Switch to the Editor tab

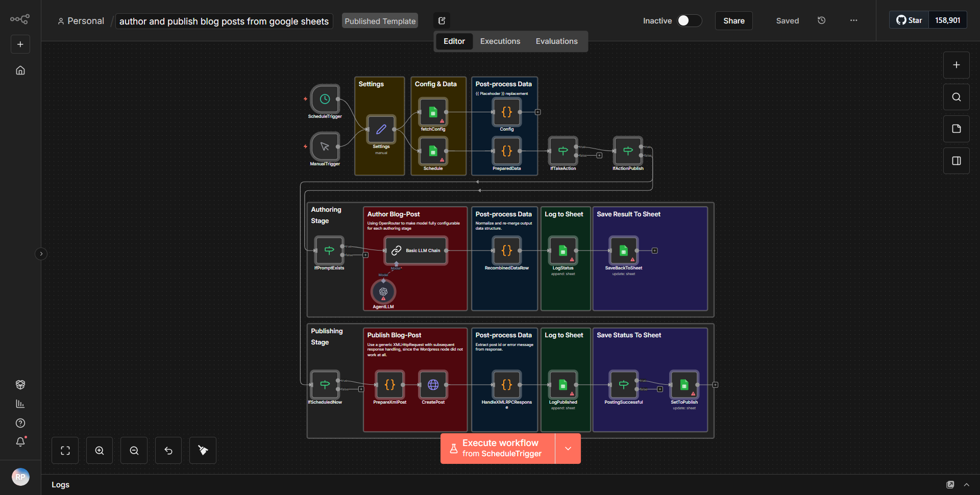coord(454,41)
